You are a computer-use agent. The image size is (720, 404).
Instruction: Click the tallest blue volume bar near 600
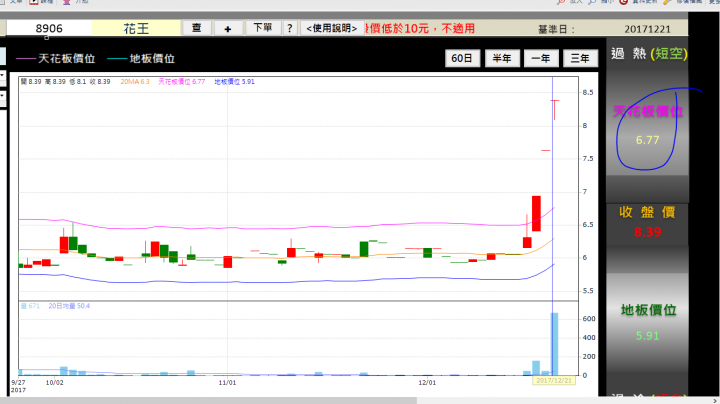[x=555, y=344]
